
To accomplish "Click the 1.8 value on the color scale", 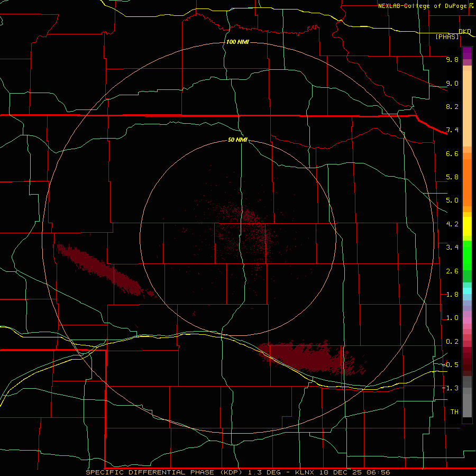I will point(452,295).
